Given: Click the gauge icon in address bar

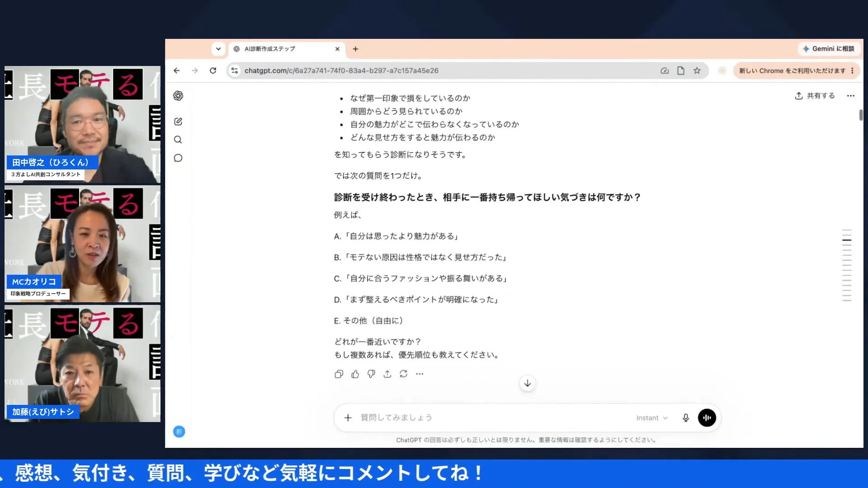Looking at the screenshot, I should coord(665,70).
